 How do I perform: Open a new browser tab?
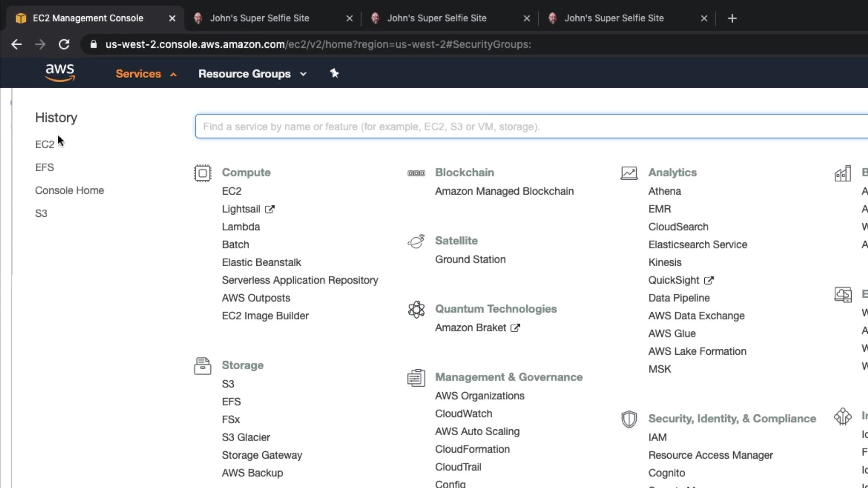(732, 18)
